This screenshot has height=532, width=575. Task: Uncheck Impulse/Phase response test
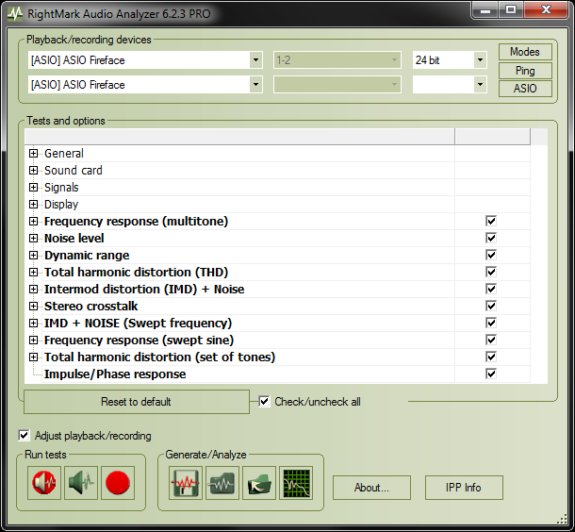pos(491,374)
